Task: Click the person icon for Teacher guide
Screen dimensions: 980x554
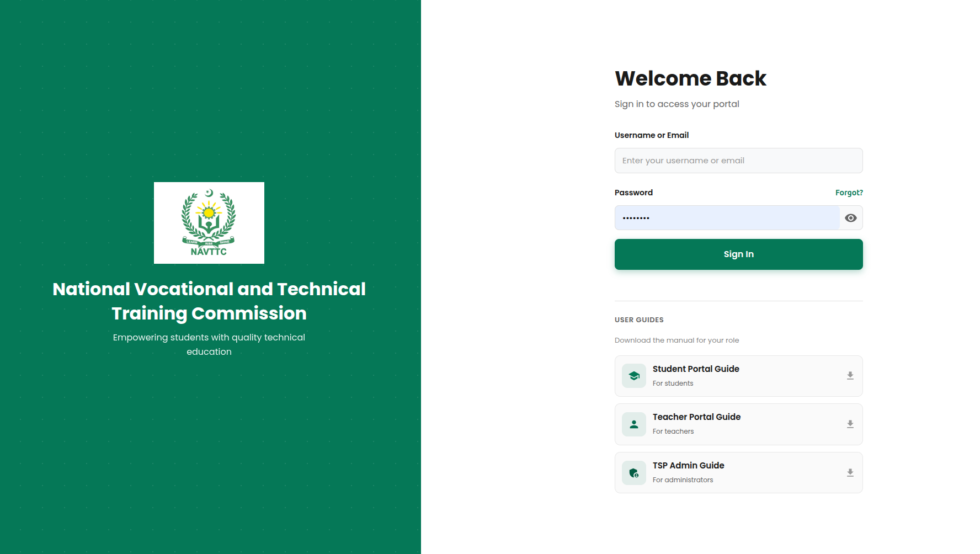Action: [634, 424]
